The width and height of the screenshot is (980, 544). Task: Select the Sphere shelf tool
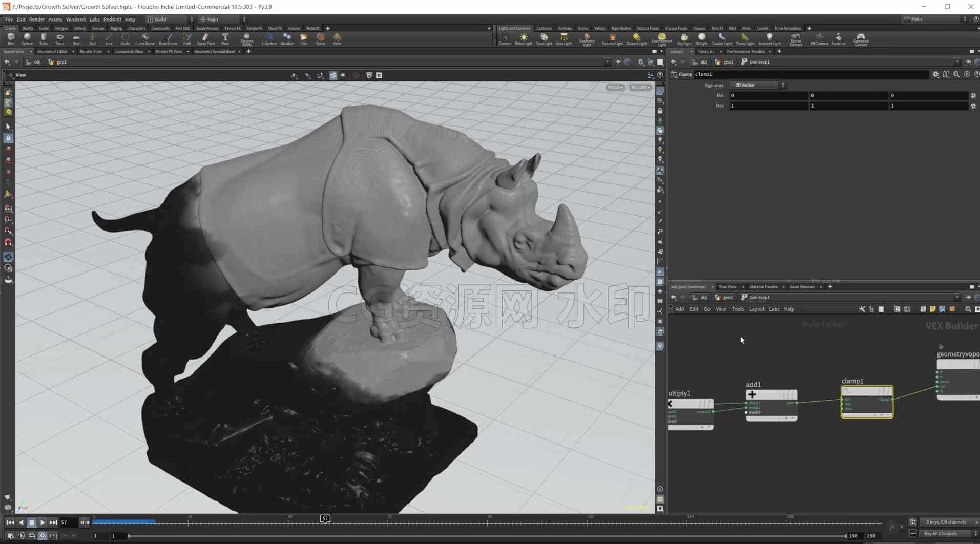[x=27, y=39]
